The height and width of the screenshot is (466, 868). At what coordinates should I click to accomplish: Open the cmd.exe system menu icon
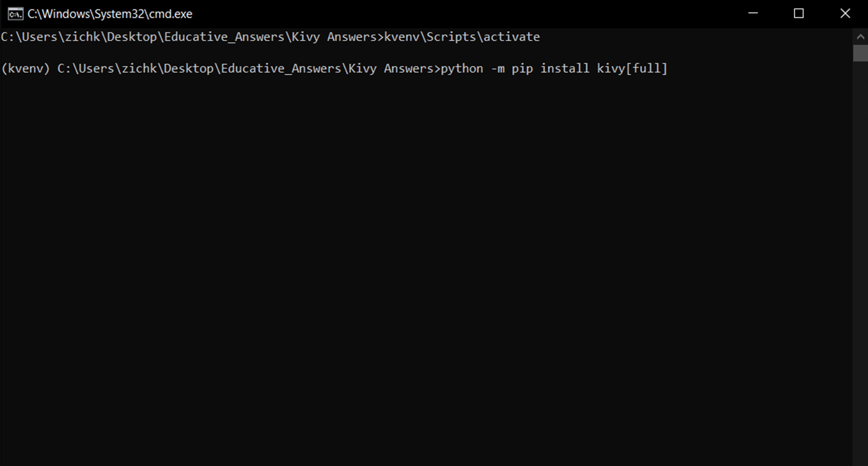click(x=15, y=14)
